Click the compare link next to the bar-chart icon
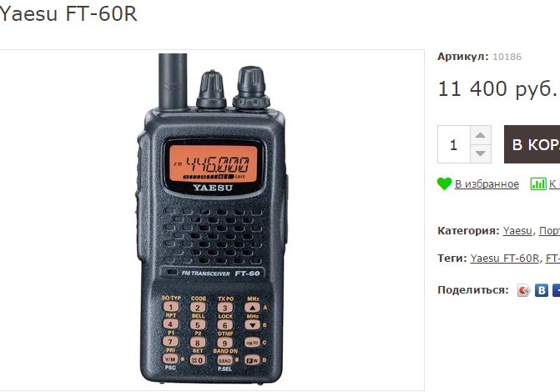The width and height of the screenshot is (560, 392). (554, 183)
